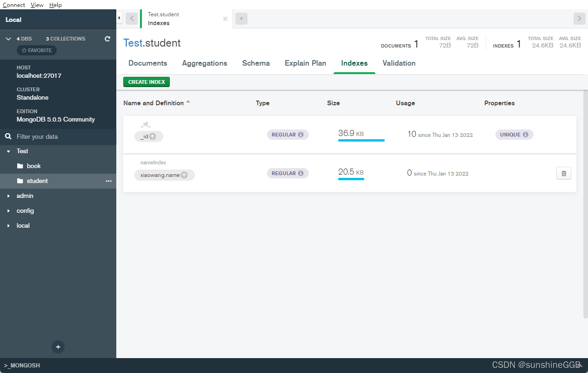
Task: Collapse the Test database tree
Action: (8, 151)
